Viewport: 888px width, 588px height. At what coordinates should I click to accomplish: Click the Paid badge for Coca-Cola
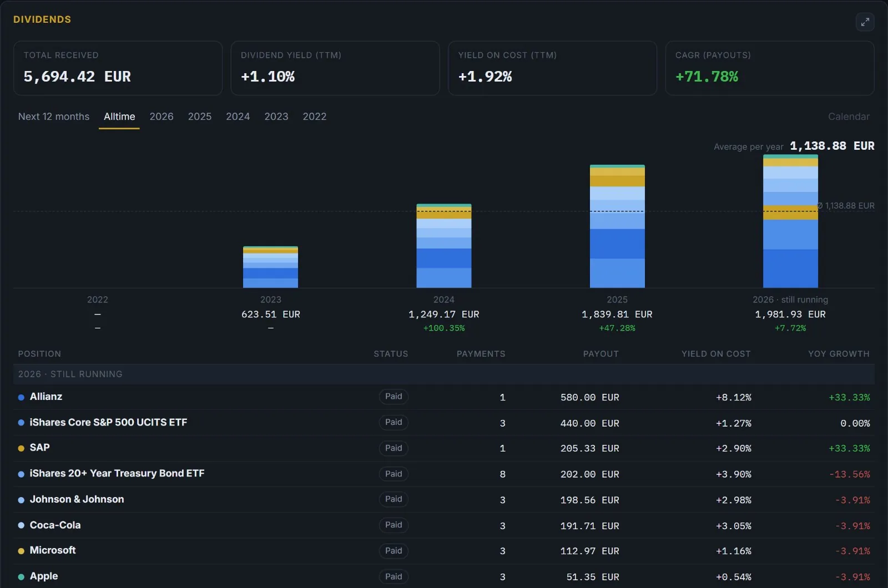[x=393, y=525]
